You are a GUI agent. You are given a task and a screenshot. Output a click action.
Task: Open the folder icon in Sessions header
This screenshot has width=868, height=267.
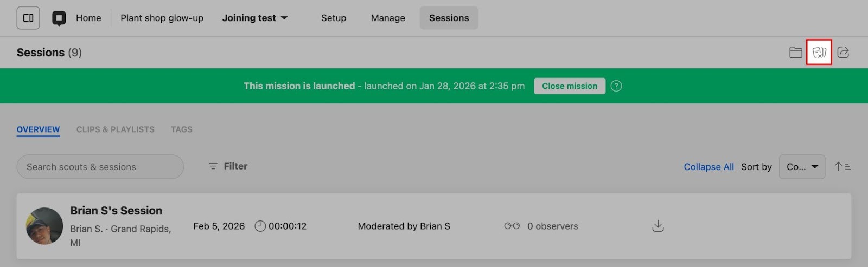[x=795, y=53]
